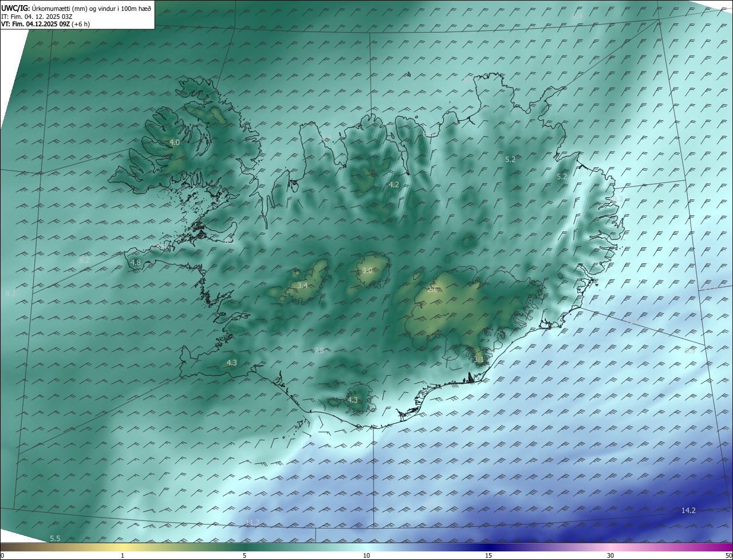Click the 'VT: Fim. 04.12.2025 09Z (+6 h)' line
The width and height of the screenshot is (733, 560).
click(x=45, y=24)
